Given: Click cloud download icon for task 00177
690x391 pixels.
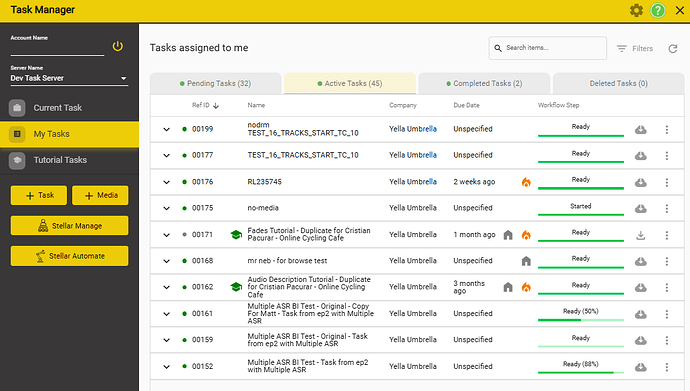Looking at the screenshot, I should [x=641, y=156].
